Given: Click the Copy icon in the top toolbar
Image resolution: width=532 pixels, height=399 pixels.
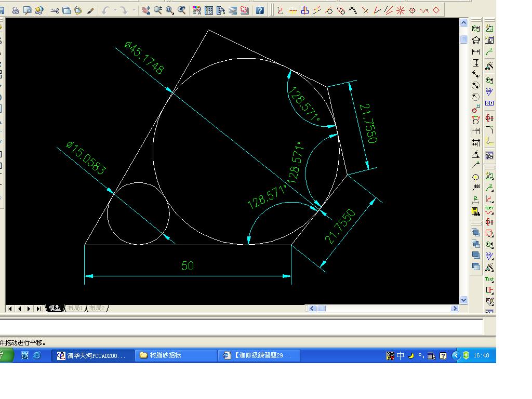Looking at the screenshot, I should point(66,10).
